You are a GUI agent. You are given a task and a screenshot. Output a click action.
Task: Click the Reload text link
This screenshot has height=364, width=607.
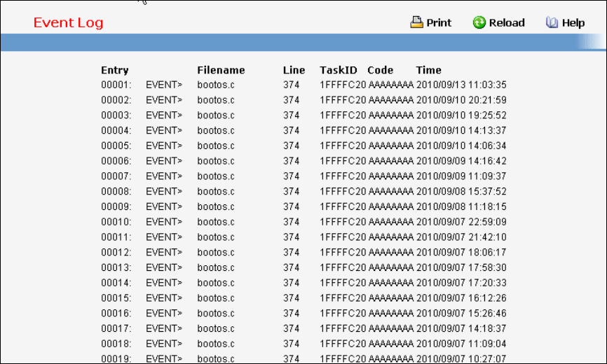(x=507, y=23)
